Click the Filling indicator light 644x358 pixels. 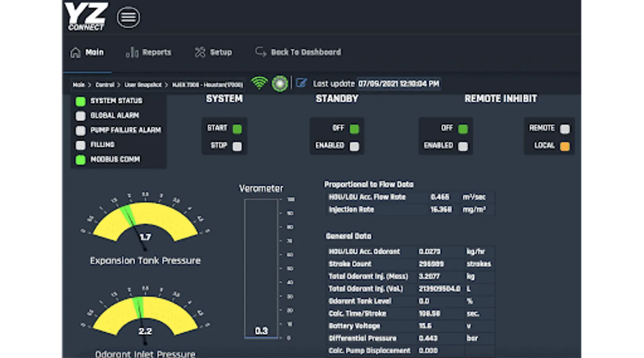pyautogui.click(x=80, y=145)
